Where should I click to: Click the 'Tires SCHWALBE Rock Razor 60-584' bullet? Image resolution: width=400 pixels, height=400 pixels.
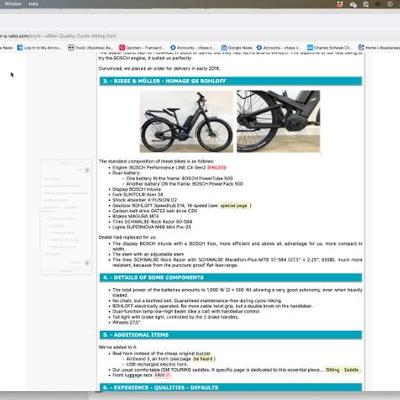(152, 222)
